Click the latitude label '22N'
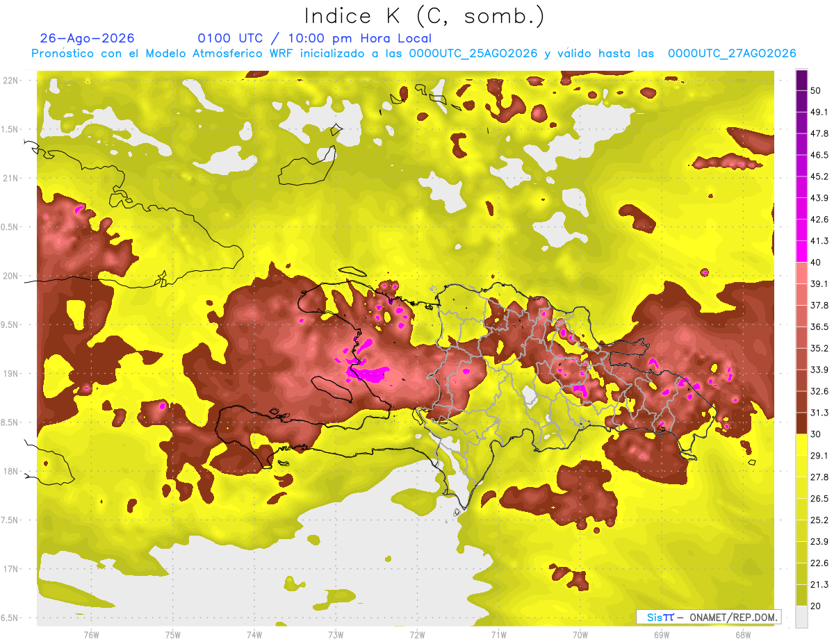 pos(12,81)
